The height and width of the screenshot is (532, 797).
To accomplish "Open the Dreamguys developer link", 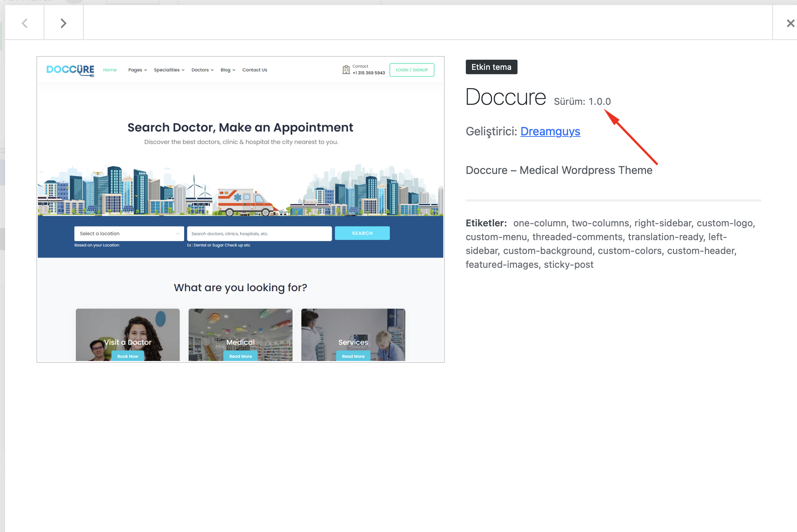I will (x=550, y=131).
